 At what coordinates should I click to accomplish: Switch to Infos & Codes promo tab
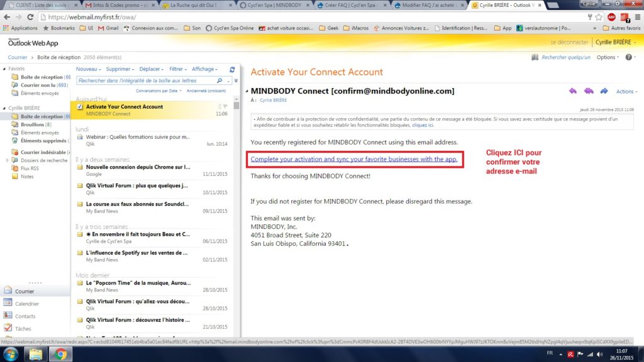tap(120, 5)
